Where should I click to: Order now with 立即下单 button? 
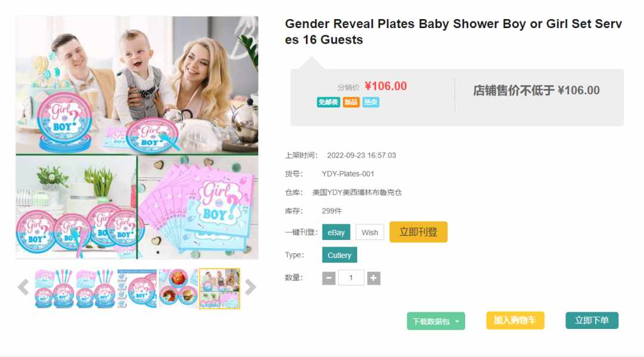pos(592,321)
